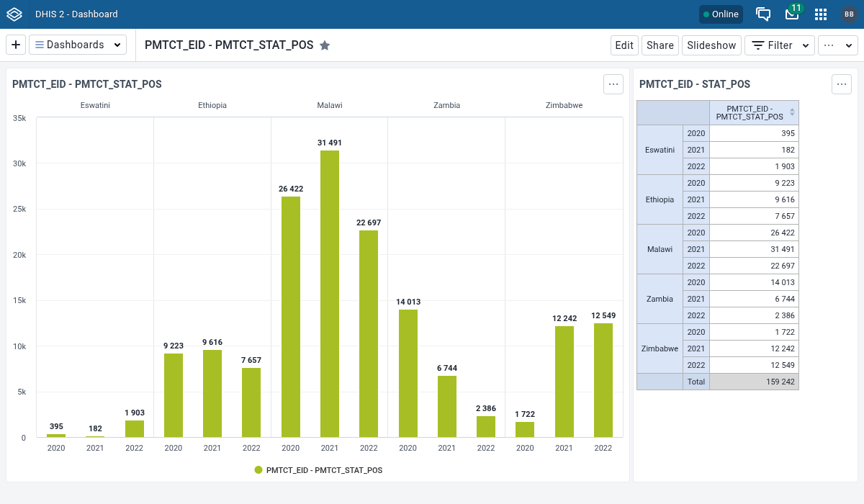Image resolution: width=864 pixels, height=504 pixels.
Task: Click the Online status indicator
Action: pos(721,14)
